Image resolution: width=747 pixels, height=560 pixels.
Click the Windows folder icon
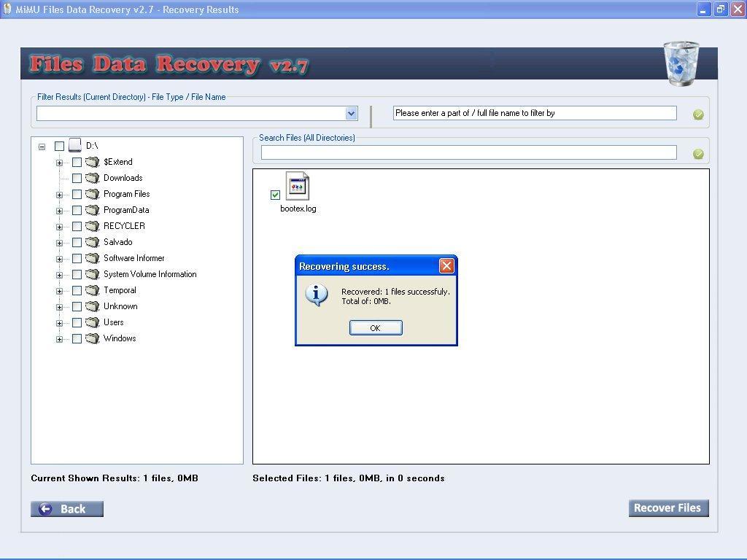click(x=93, y=338)
